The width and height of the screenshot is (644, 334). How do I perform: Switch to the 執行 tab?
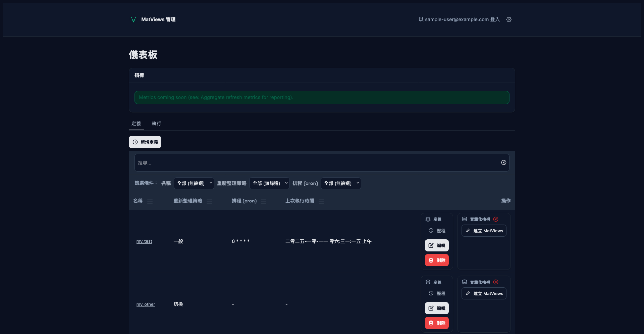click(x=156, y=124)
